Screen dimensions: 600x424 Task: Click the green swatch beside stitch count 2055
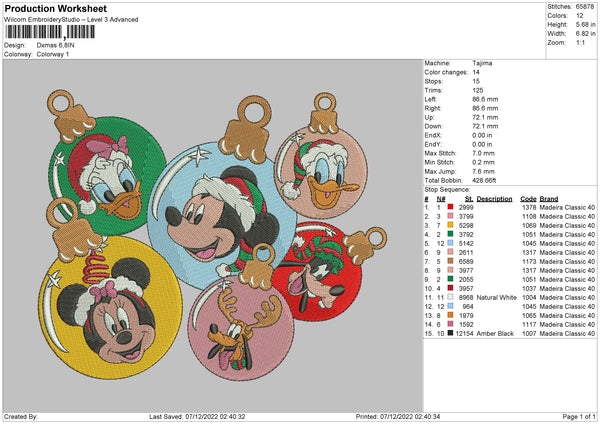(x=450, y=279)
